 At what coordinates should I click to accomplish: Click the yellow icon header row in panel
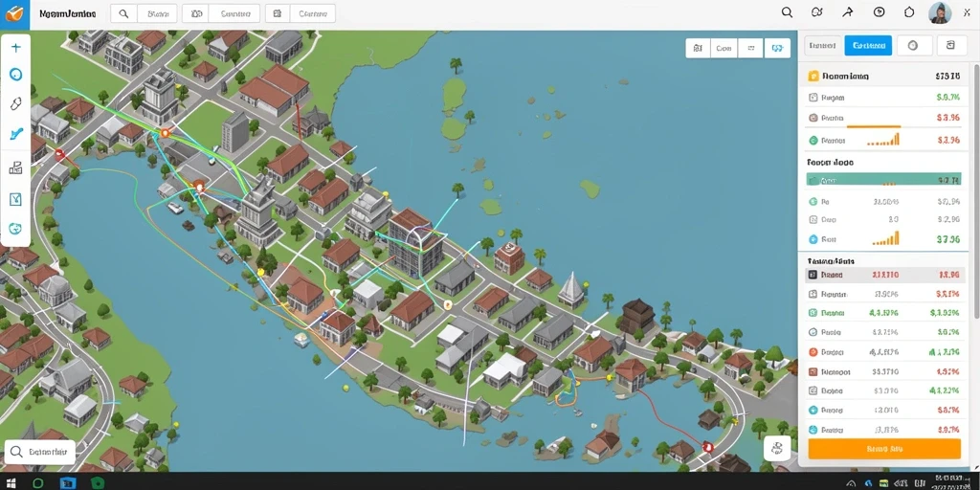click(884, 77)
